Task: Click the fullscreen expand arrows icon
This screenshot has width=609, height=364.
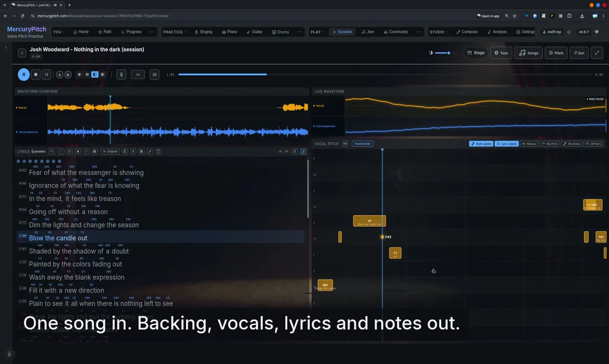Action: (597, 53)
